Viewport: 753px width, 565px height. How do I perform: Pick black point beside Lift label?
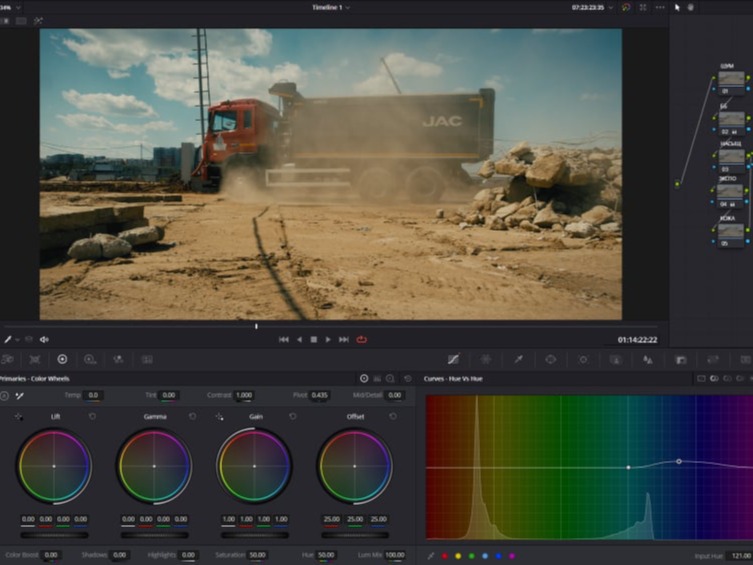pyautogui.click(x=18, y=416)
